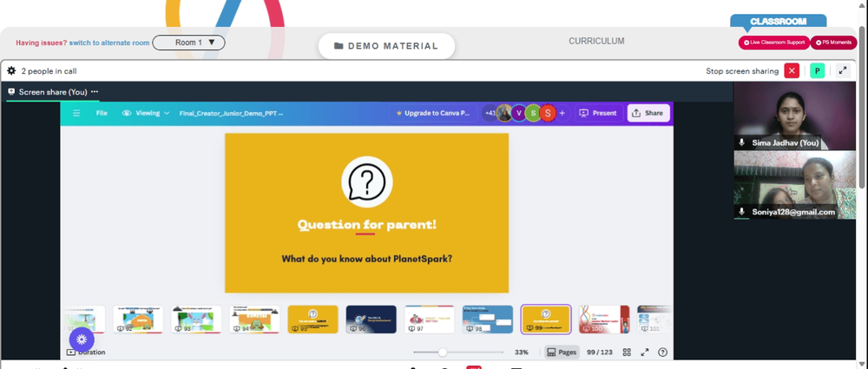Open slide thumbnail 93
868x369 pixels.
click(x=196, y=320)
